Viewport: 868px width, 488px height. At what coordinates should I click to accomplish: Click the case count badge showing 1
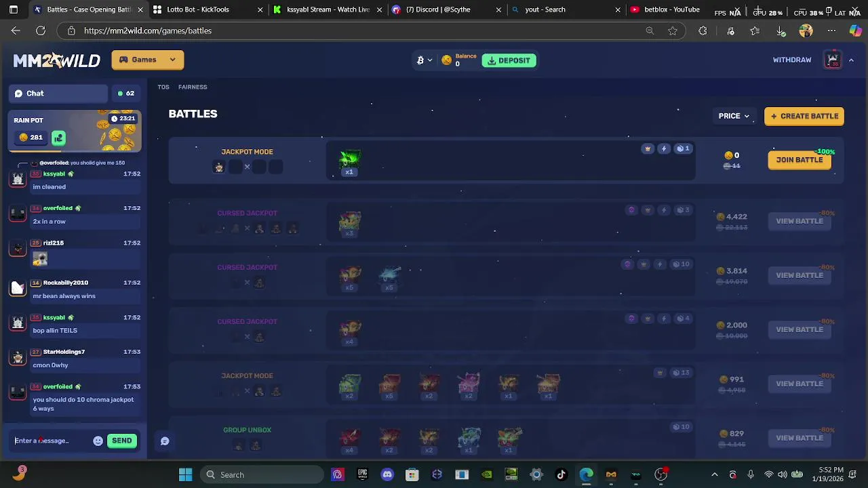[683, 148]
